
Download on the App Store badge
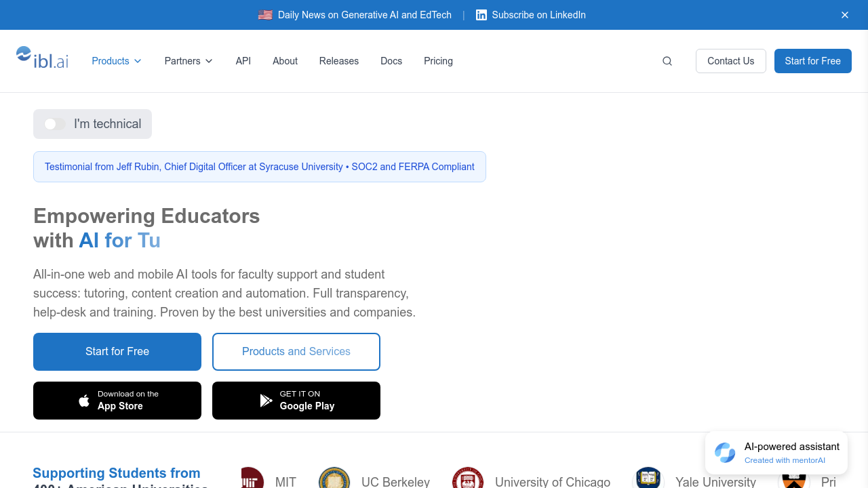click(x=117, y=401)
